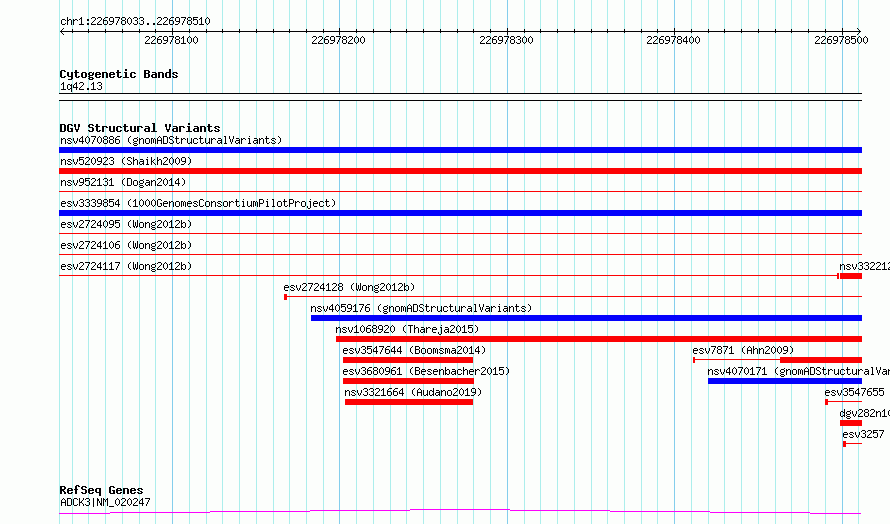Click the 226978300 ruler position label
Image resolution: width=890 pixels, height=524 pixels.
pos(506,40)
